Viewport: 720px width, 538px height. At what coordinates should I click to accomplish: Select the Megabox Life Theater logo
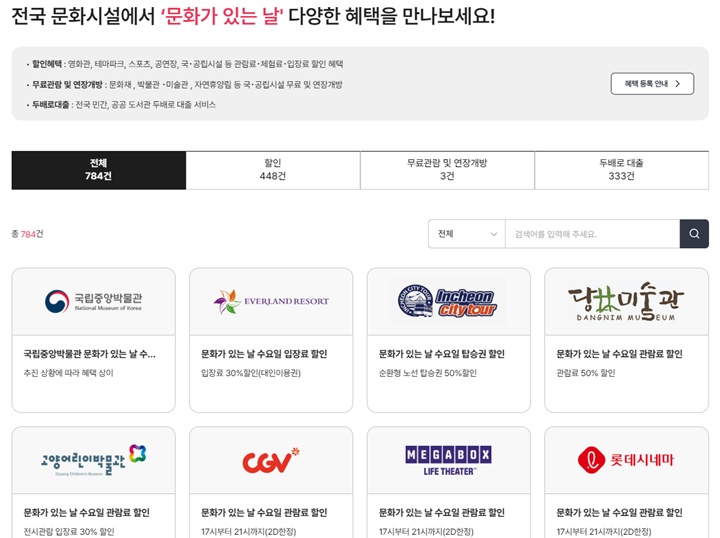(x=449, y=460)
